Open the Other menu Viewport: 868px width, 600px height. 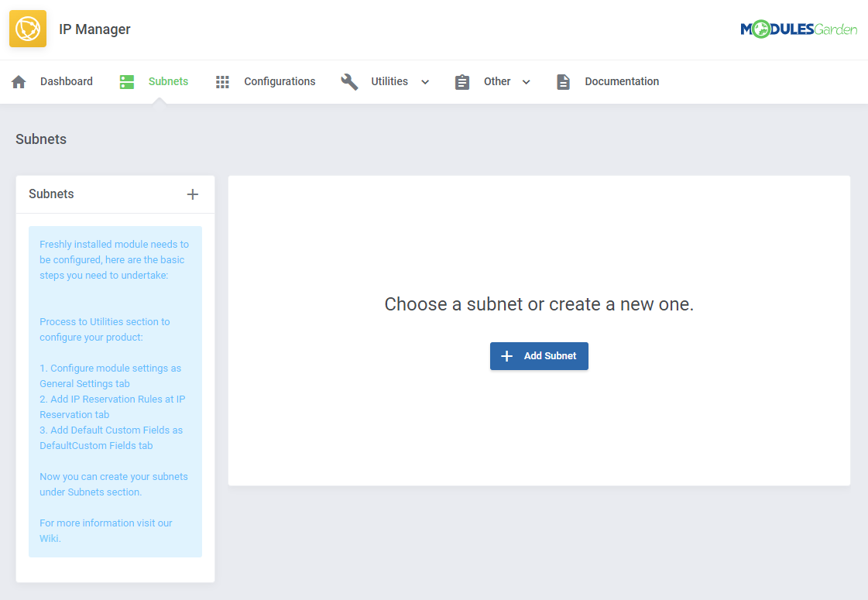pos(497,81)
